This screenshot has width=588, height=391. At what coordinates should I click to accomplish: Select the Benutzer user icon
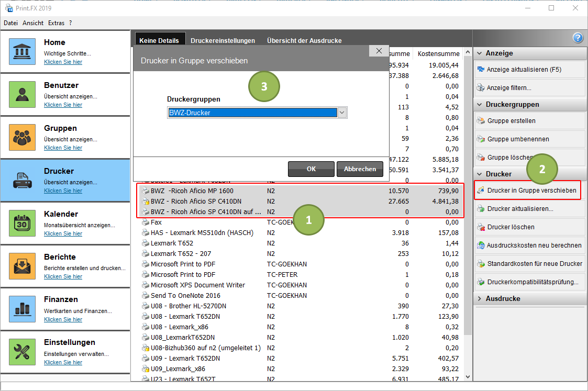point(22,94)
